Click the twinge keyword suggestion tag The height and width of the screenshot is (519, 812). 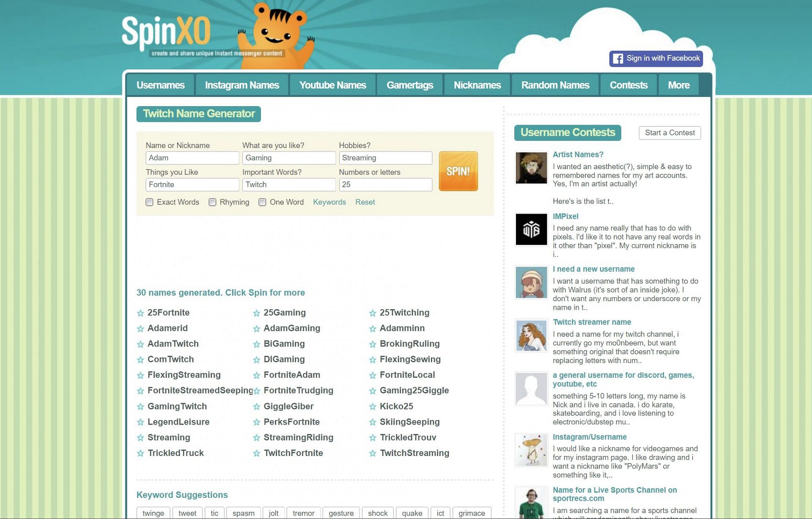[x=153, y=513]
